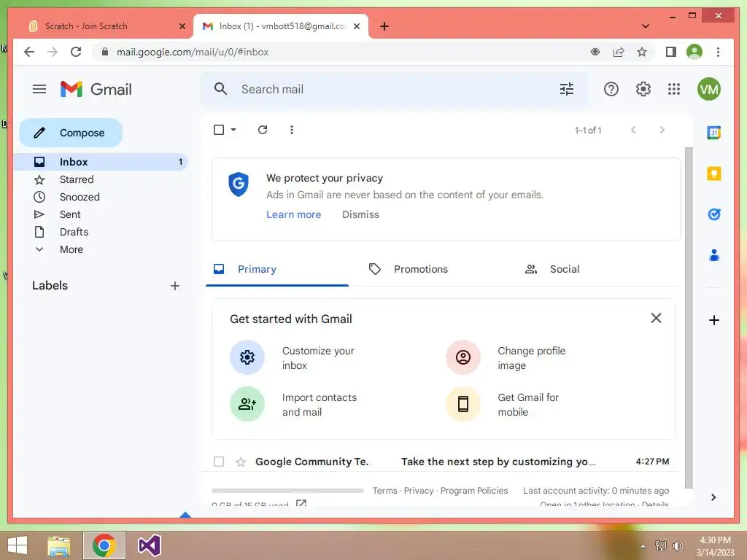Click the Gmail logo

point(96,89)
